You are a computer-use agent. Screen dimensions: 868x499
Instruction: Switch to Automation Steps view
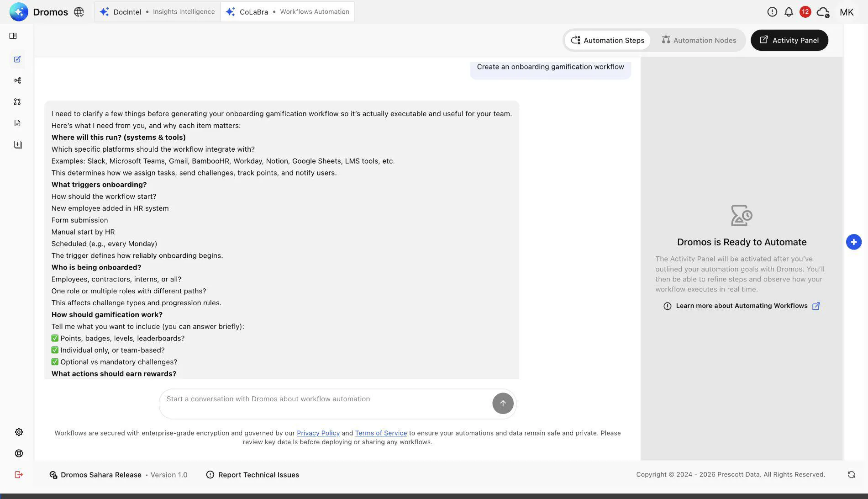(x=607, y=40)
